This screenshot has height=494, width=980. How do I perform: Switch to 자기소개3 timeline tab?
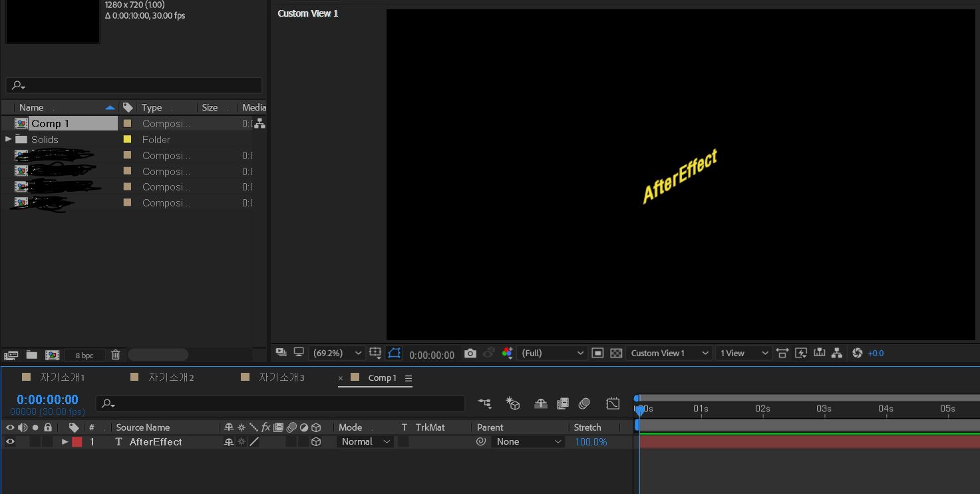click(x=281, y=377)
